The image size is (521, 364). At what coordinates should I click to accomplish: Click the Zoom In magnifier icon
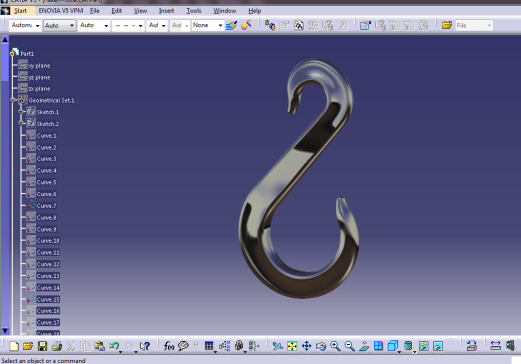coord(335,346)
